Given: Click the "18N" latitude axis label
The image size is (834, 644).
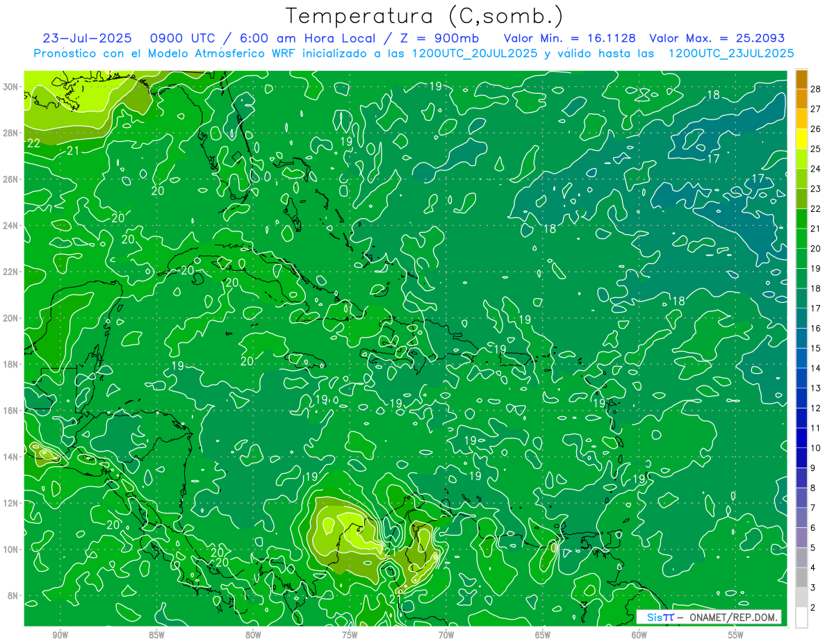Looking at the screenshot, I should [11, 364].
